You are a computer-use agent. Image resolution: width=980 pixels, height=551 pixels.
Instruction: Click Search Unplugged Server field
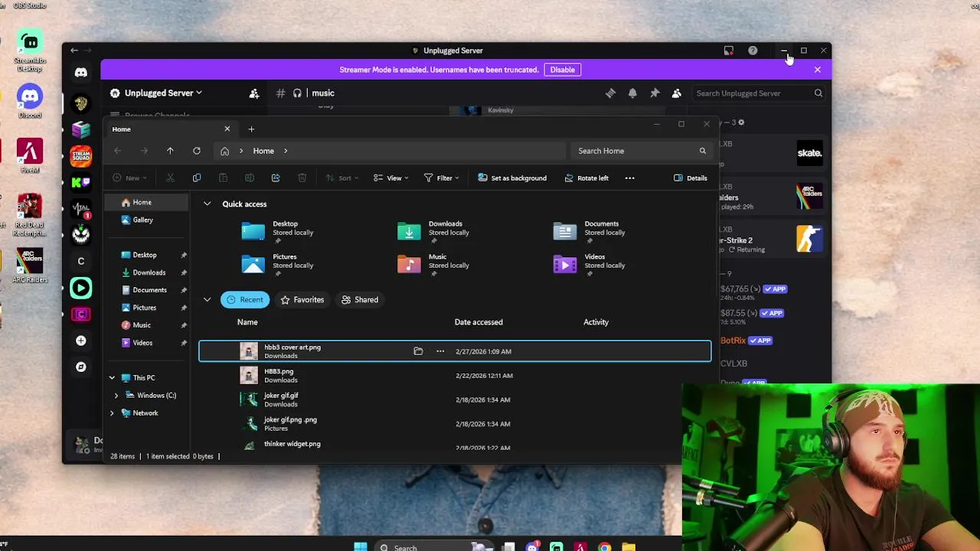(758, 93)
